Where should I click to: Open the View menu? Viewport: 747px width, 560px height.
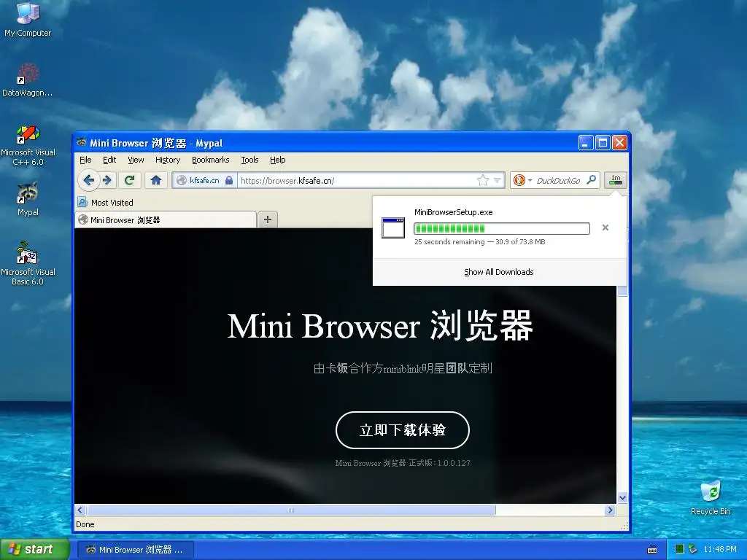point(136,160)
